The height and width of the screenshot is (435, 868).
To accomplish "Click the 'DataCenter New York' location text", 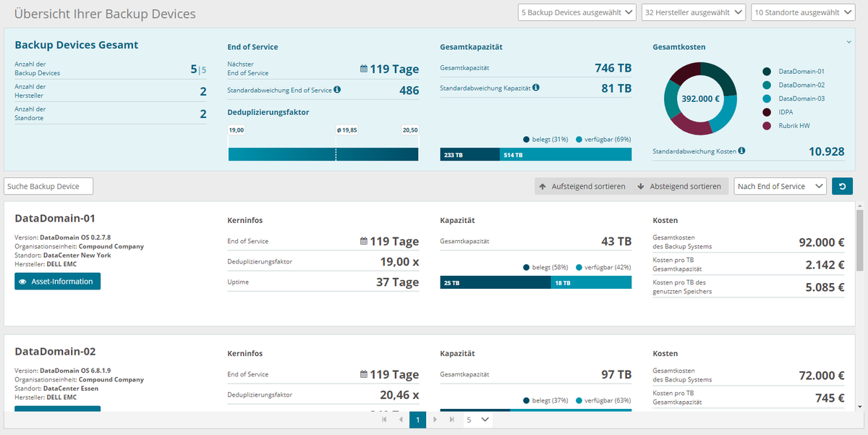I will tap(77, 255).
